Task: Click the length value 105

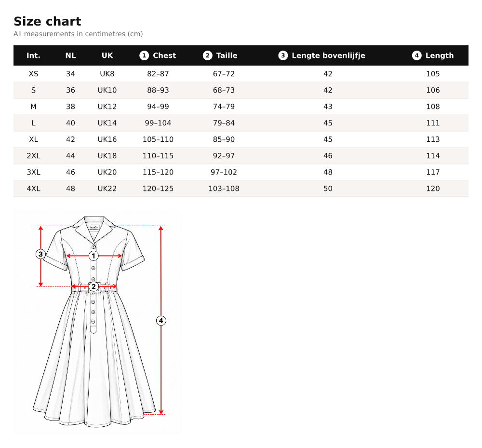Action: (x=433, y=74)
